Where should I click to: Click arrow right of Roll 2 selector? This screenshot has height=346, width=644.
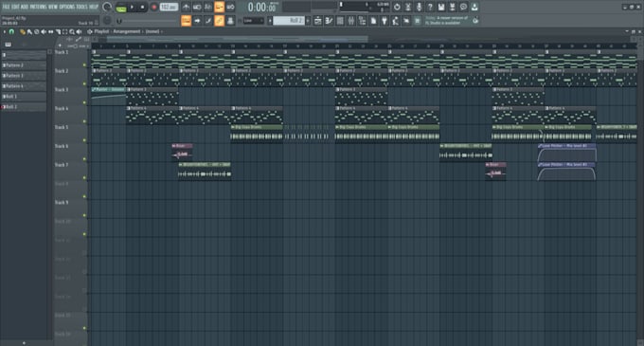tap(309, 21)
